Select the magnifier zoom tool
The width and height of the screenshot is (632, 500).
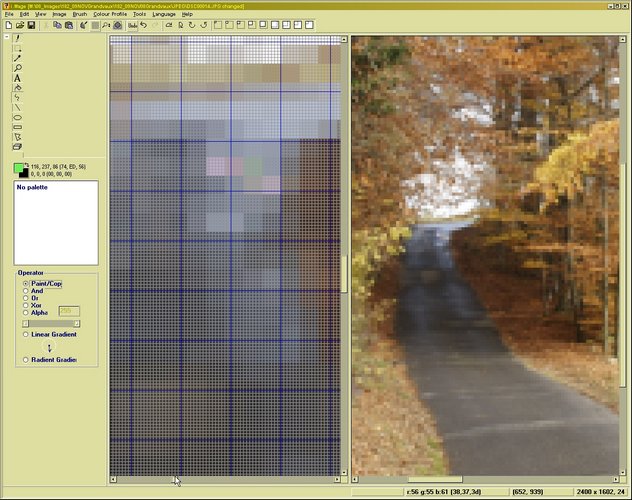tap(18, 68)
